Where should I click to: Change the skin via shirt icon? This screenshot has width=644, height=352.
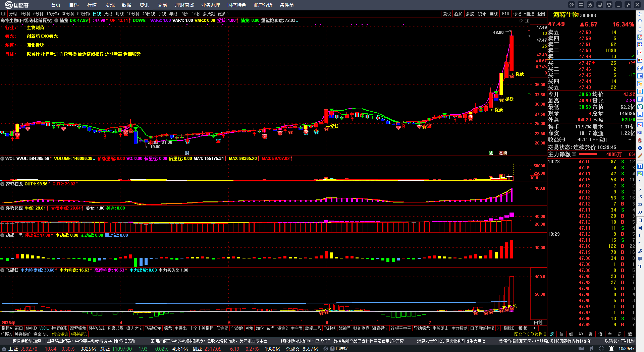[x=609, y=5]
